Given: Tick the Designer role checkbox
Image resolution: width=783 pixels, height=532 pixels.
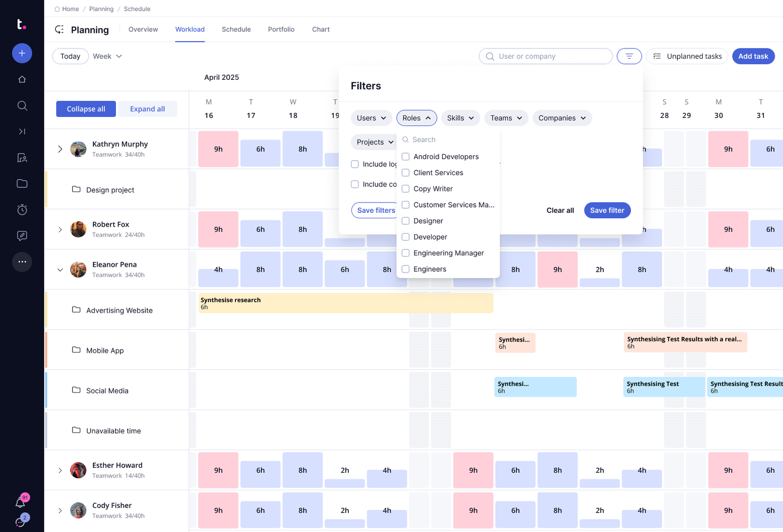Looking at the screenshot, I should (x=406, y=221).
